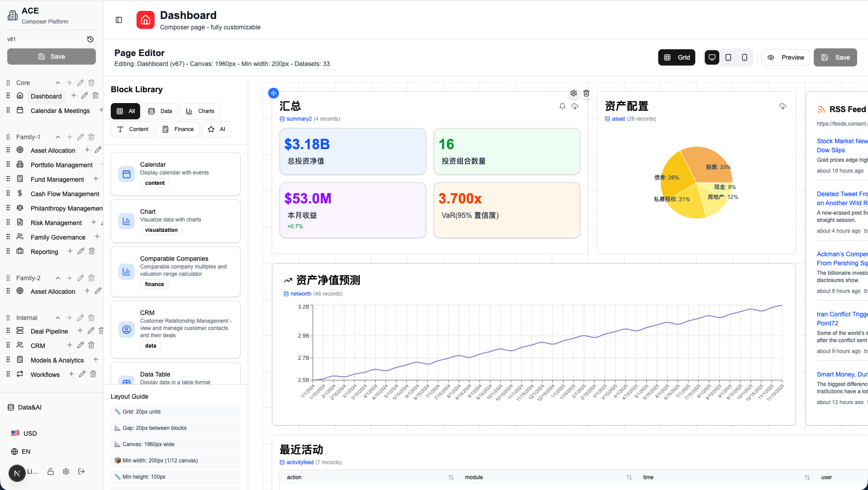
Task: Toggle the Grid view button
Action: 677,57
